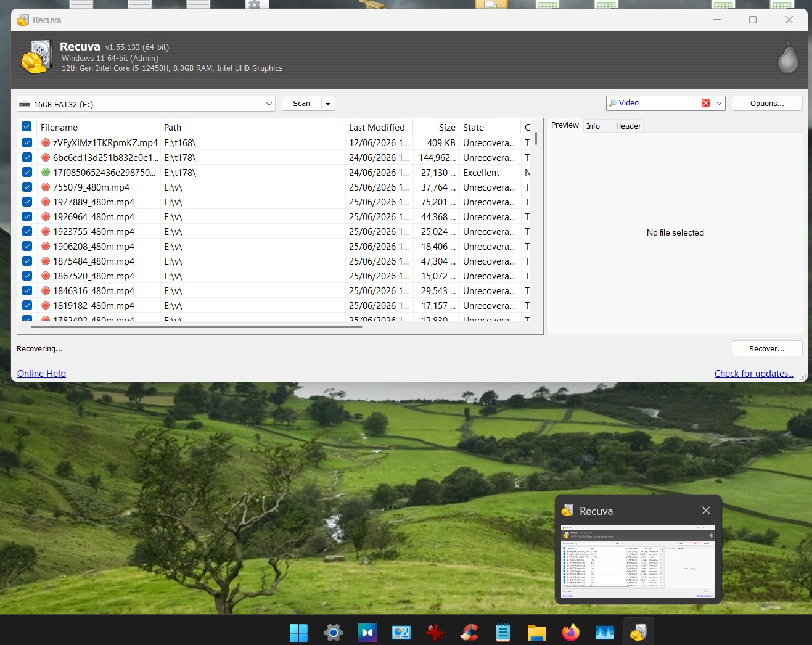The height and width of the screenshot is (645, 812).
Task: Uncheck the 1906208_480m.mp4 file checkbox
Action: (x=27, y=246)
